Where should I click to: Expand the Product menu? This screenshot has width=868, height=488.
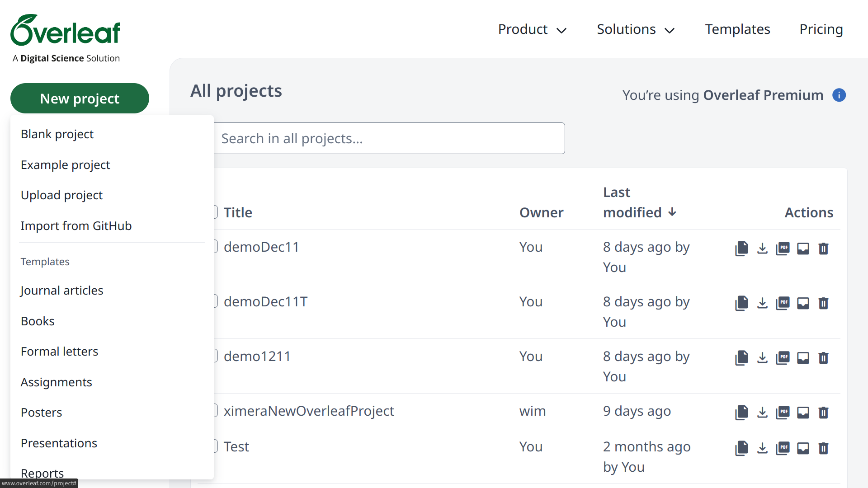pos(532,29)
